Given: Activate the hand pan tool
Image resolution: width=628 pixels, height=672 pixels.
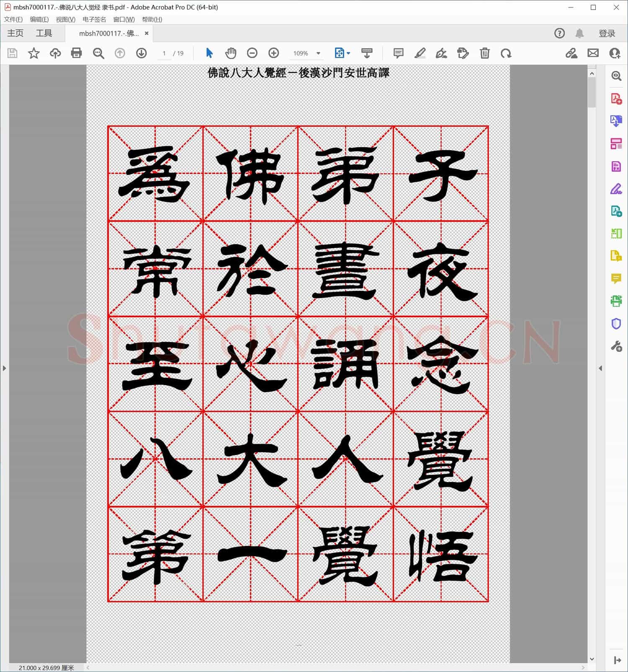Looking at the screenshot, I should coord(231,53).
